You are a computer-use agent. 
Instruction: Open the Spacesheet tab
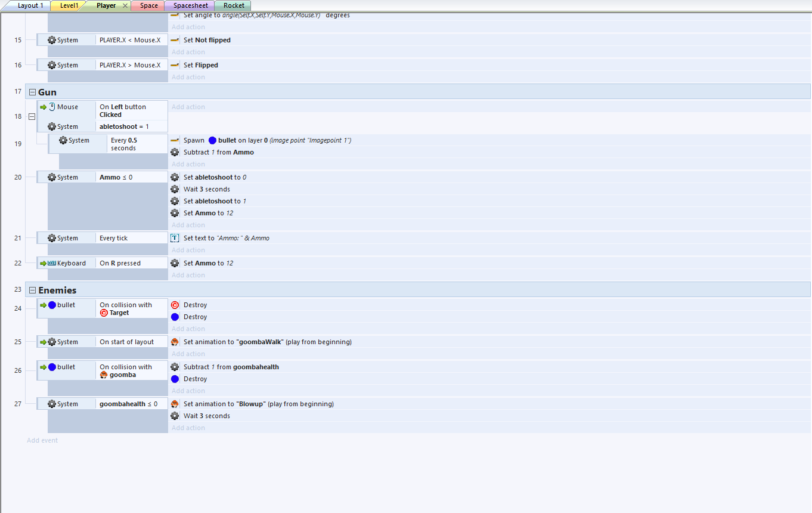[190, 5]
